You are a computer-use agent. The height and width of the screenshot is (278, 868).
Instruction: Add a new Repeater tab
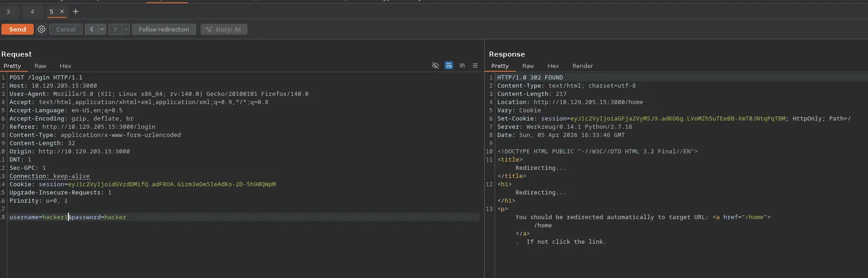tap(76, 11)
